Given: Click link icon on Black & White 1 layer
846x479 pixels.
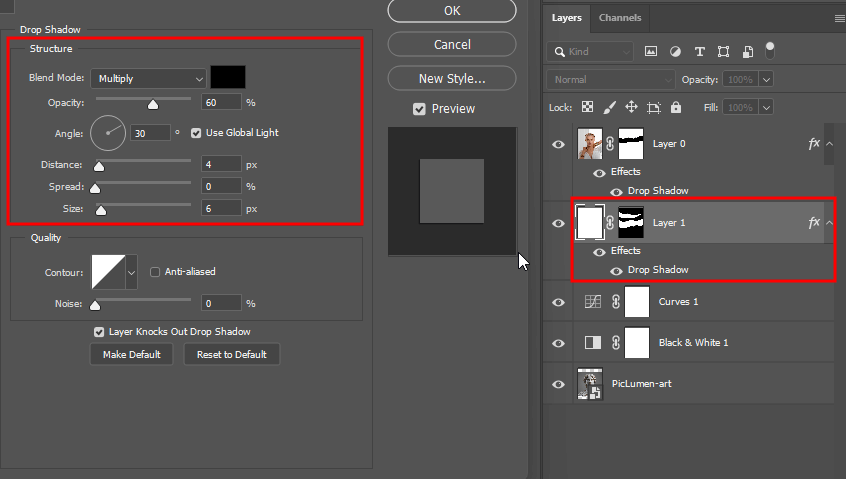Looking at the screenshot, I should 616,343.
